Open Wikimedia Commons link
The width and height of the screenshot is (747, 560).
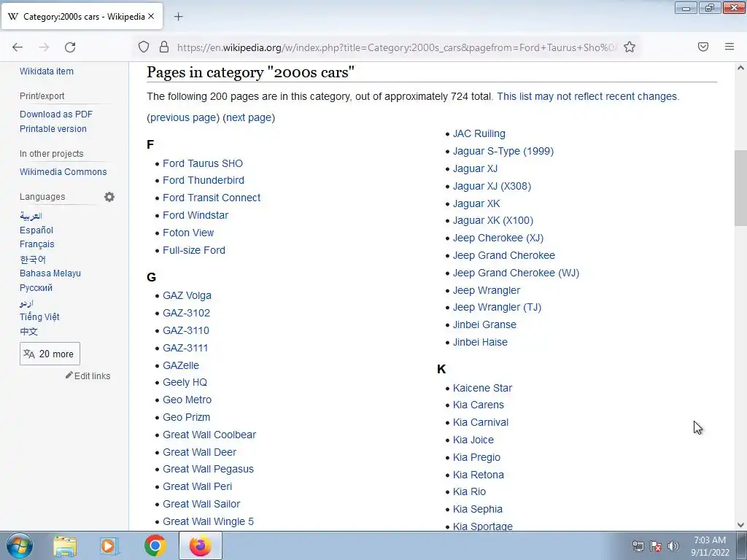(x=63, y=172)
